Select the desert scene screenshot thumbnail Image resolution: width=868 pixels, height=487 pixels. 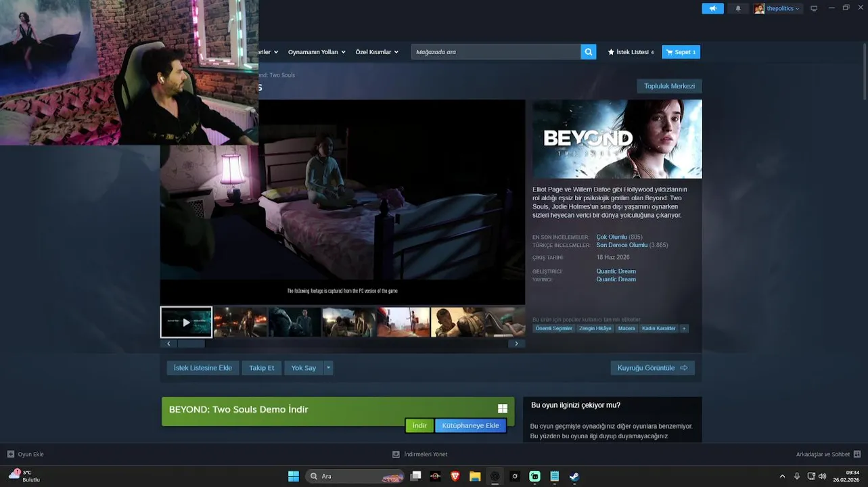(404, 322)
